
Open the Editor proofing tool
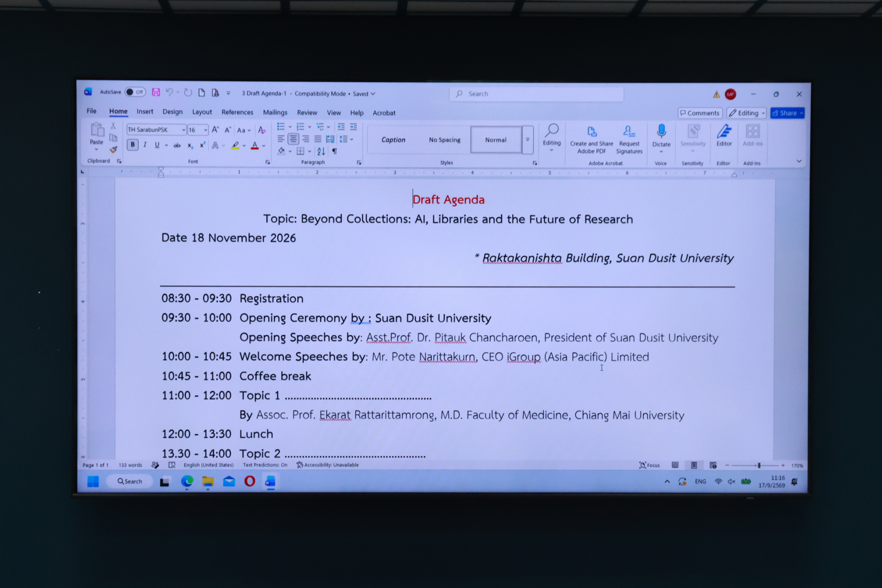[724, 135]
